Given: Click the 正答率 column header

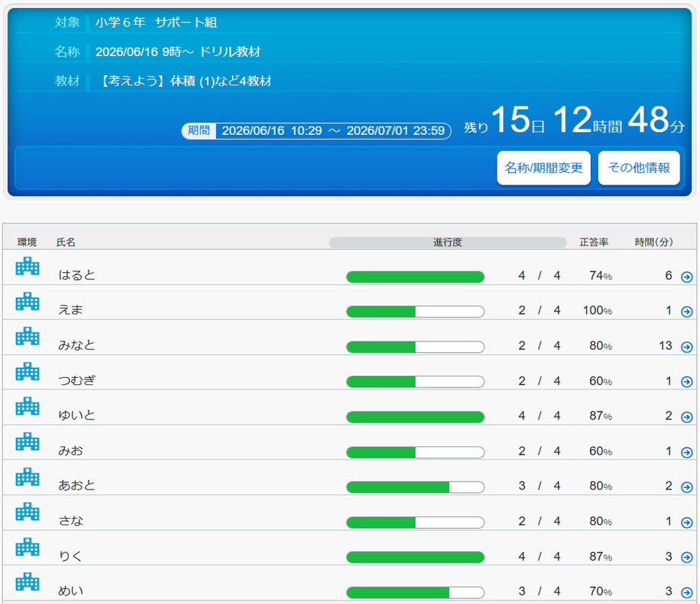Looking at the screenshot, I should pyautogui.click(x=594, y=242).
